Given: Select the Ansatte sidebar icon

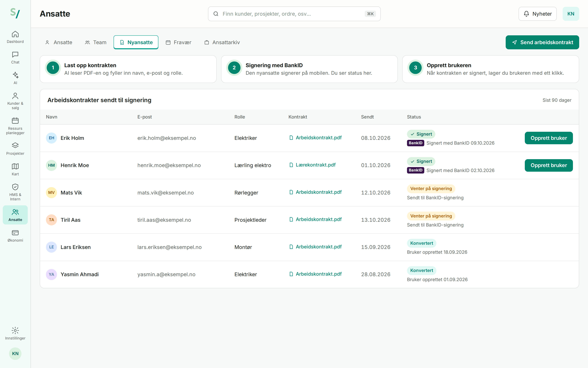Looking at the screenshot, I should click(x=15, y=212).
